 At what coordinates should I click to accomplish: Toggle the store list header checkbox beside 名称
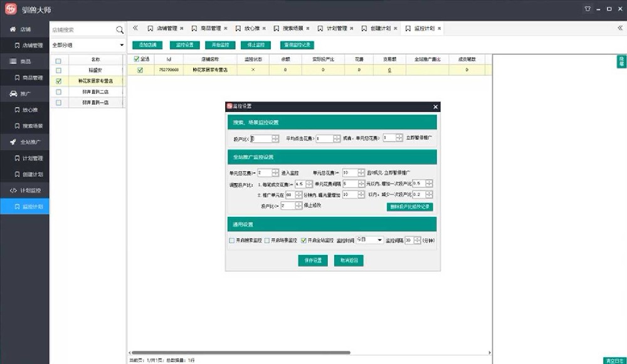[x=58, y=61]
